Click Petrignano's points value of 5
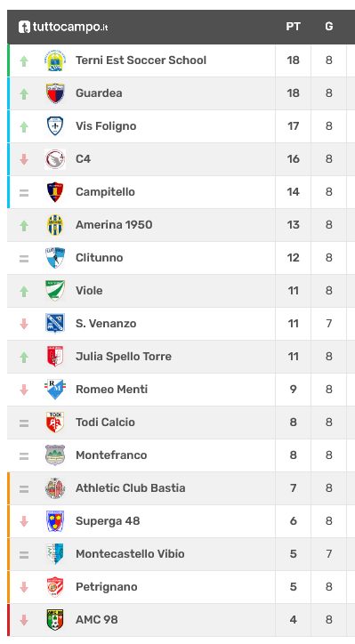This screenshot has height=644, width=355. 293,586
